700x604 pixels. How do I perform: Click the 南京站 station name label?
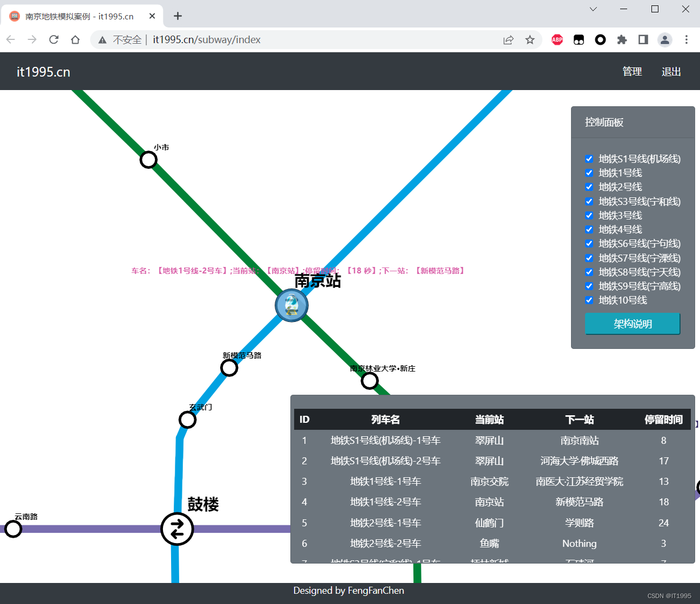(317, 280)
